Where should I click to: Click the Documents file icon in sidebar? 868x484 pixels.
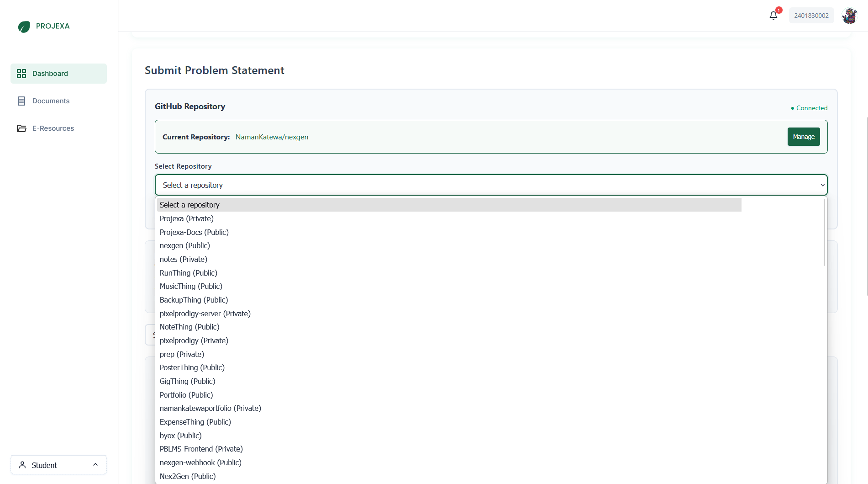pos(21,101)
